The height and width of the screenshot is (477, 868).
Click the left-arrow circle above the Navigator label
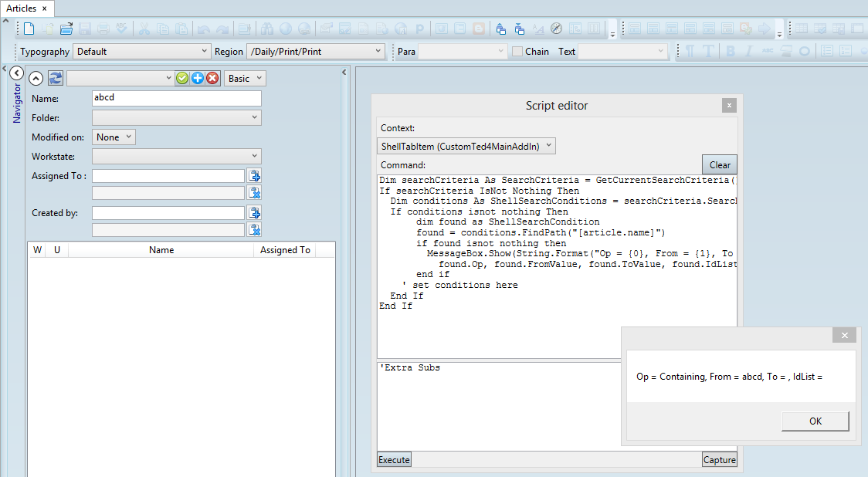click(17, 73)
